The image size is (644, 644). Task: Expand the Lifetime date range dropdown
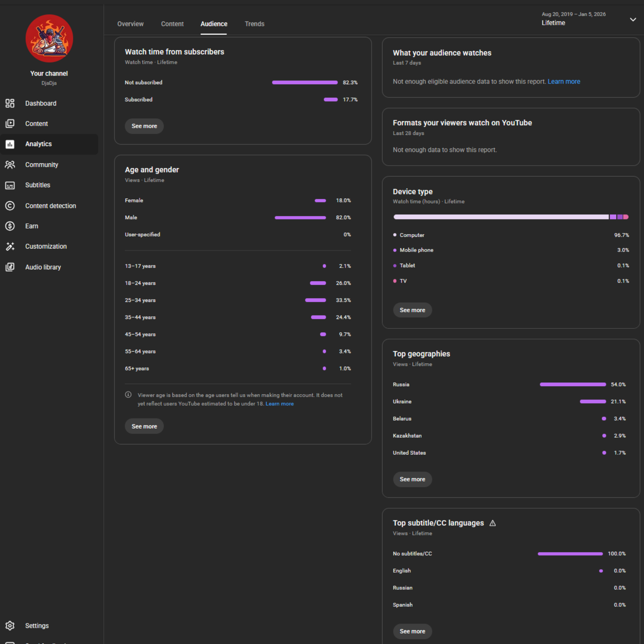pyautogui.click(x=633, y=19)
